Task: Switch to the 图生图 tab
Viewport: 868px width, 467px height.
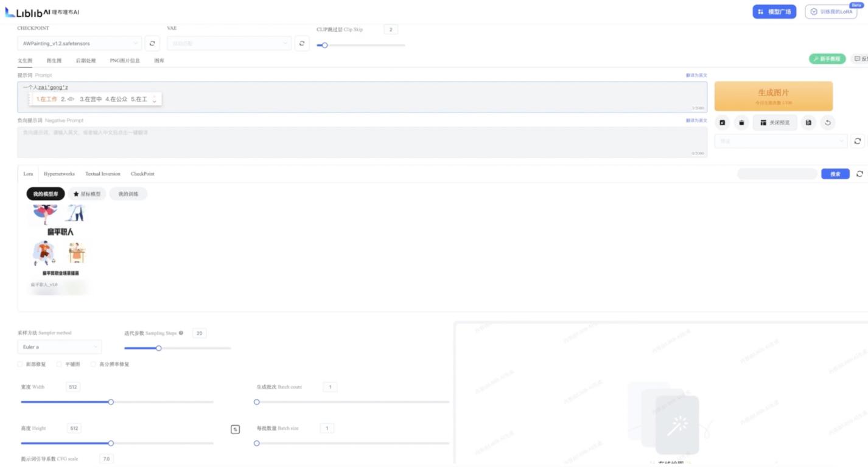Action: pos(54,61)
